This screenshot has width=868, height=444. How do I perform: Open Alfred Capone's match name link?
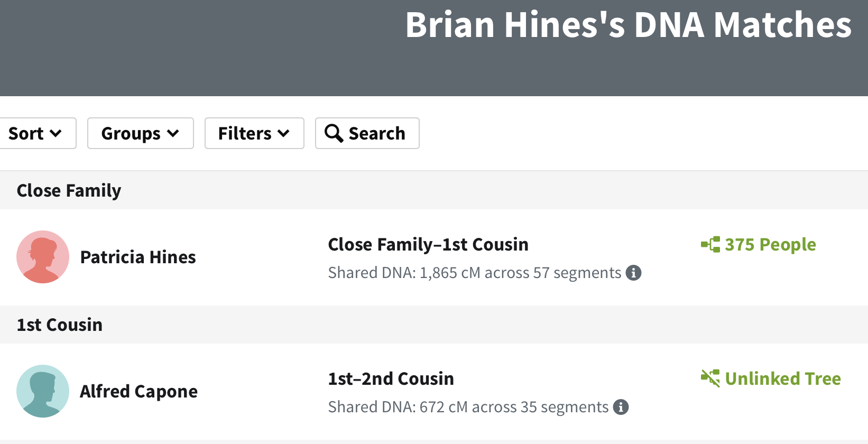pos(138,391)
